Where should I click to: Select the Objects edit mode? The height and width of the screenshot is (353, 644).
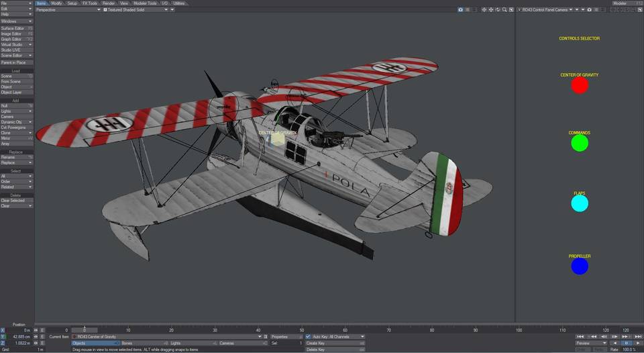[x=96, y=343]
